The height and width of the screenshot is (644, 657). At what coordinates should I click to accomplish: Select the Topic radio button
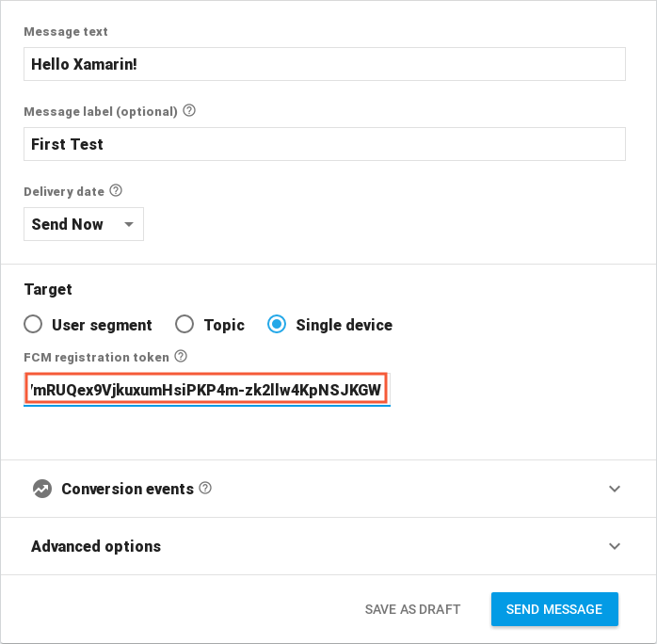184,325
